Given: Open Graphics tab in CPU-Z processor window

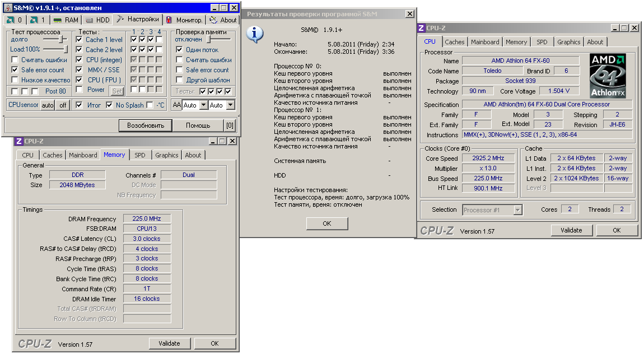Looking at the screenshot, I should point(569,42).
